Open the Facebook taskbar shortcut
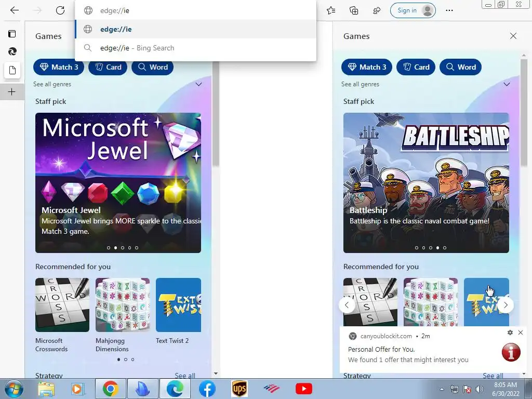The image size is (532, 399). (x=207, y=389)
